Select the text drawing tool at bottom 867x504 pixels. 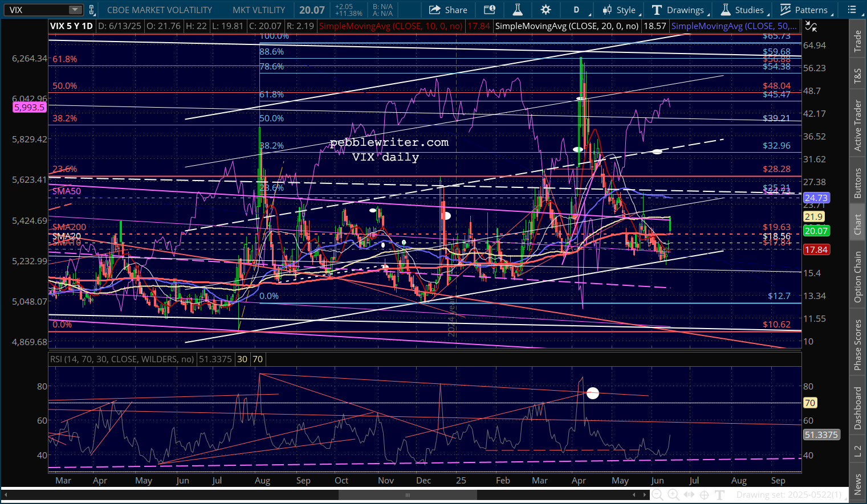[x=719, y=495]
